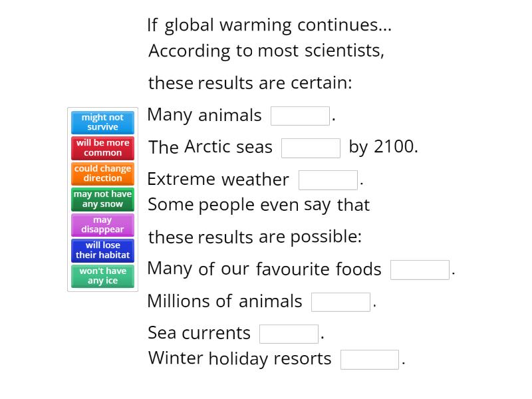
Task: Select the purple 'may disappear' tile
Action: coord(102,225)
